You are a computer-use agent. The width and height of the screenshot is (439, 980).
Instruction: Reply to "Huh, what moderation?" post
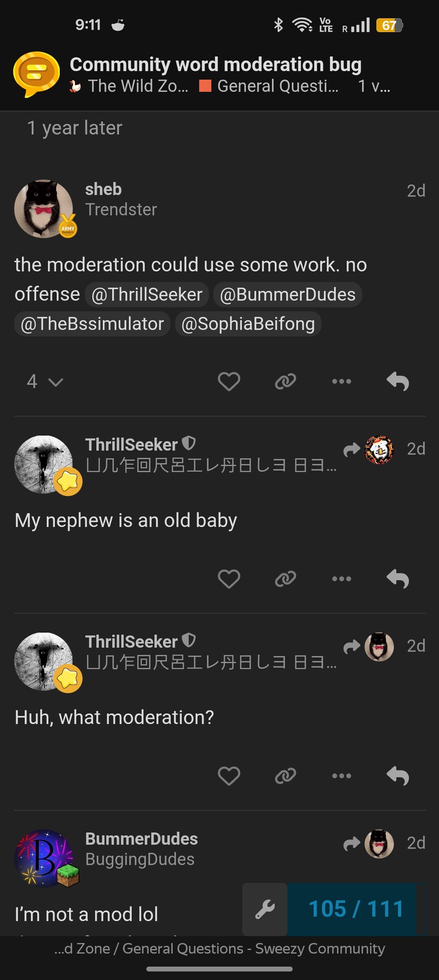click(x=398, y=776)
